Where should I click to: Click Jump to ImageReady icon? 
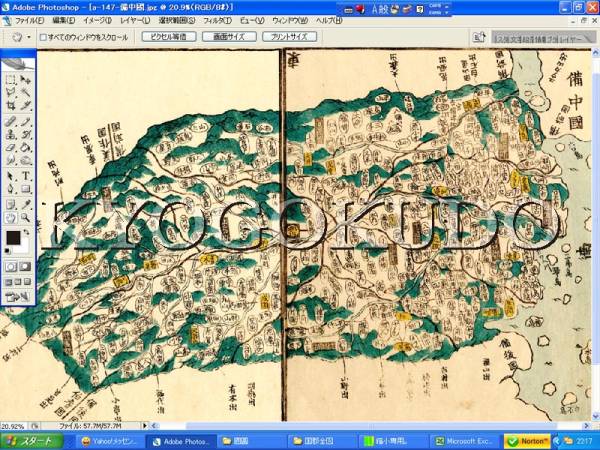(x=18, y=297)
